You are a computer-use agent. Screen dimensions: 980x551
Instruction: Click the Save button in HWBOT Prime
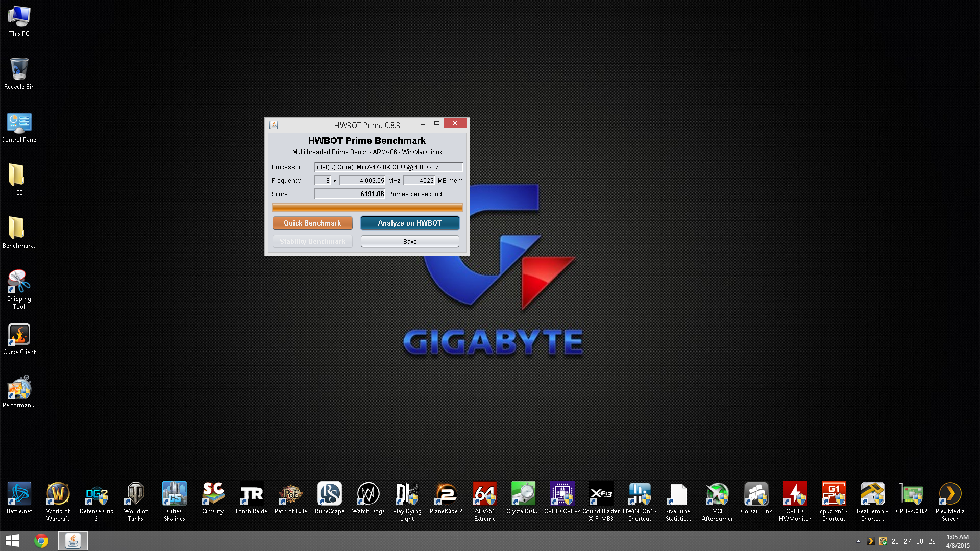click(410, 241)
